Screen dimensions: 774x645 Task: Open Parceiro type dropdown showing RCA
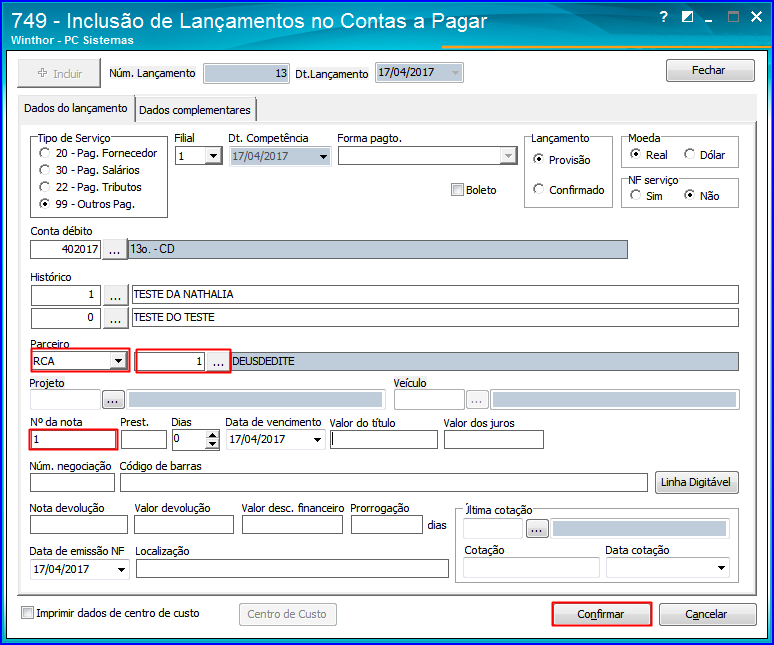[x=118, y=361]
